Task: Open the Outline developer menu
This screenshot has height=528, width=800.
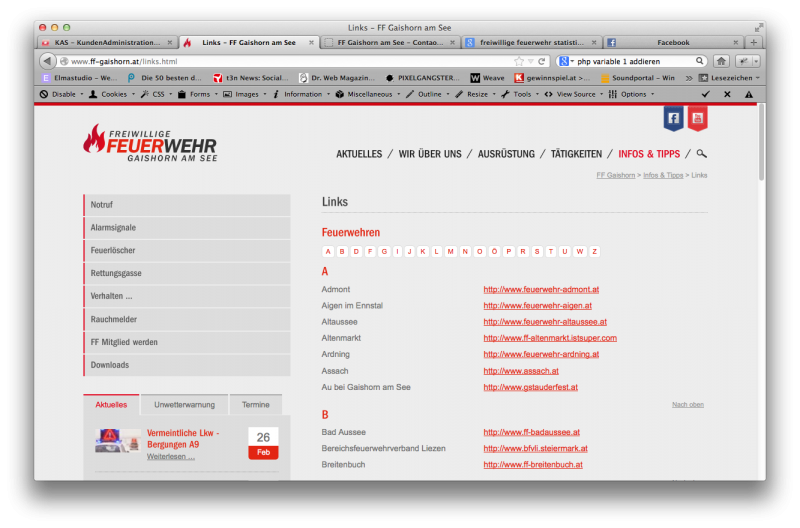Action: pos(428,94)
